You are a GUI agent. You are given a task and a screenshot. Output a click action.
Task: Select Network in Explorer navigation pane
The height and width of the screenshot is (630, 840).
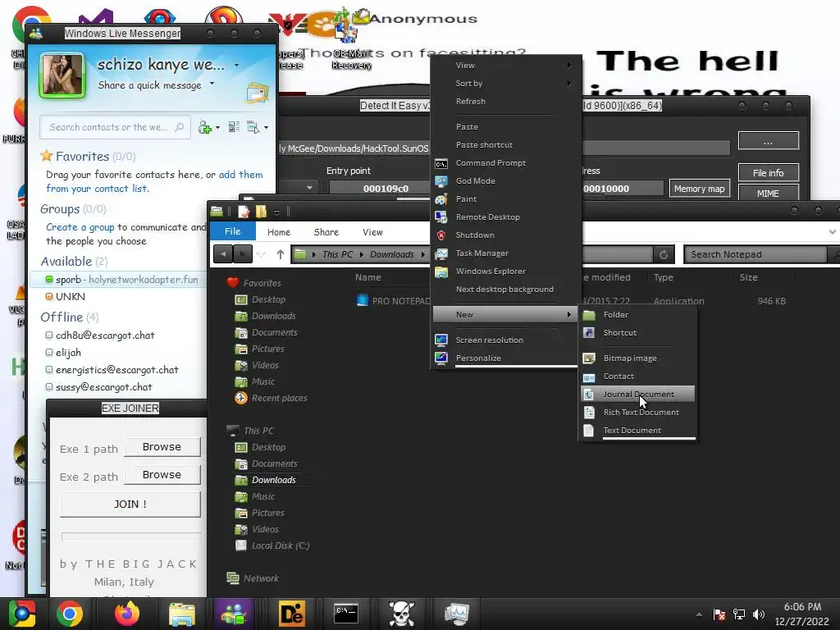(261, 578)
